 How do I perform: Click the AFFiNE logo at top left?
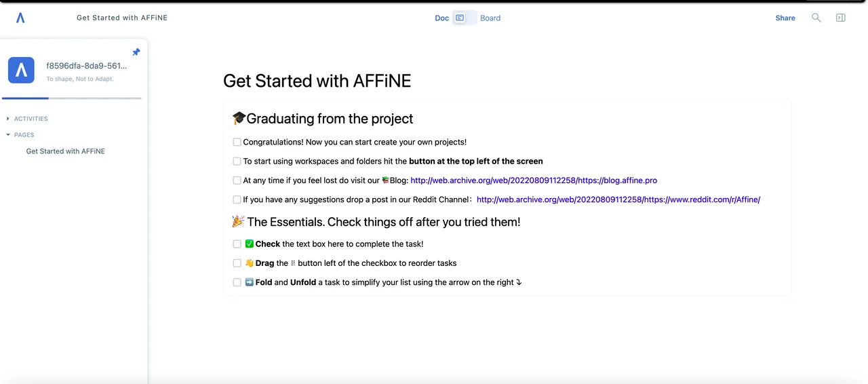20,18
